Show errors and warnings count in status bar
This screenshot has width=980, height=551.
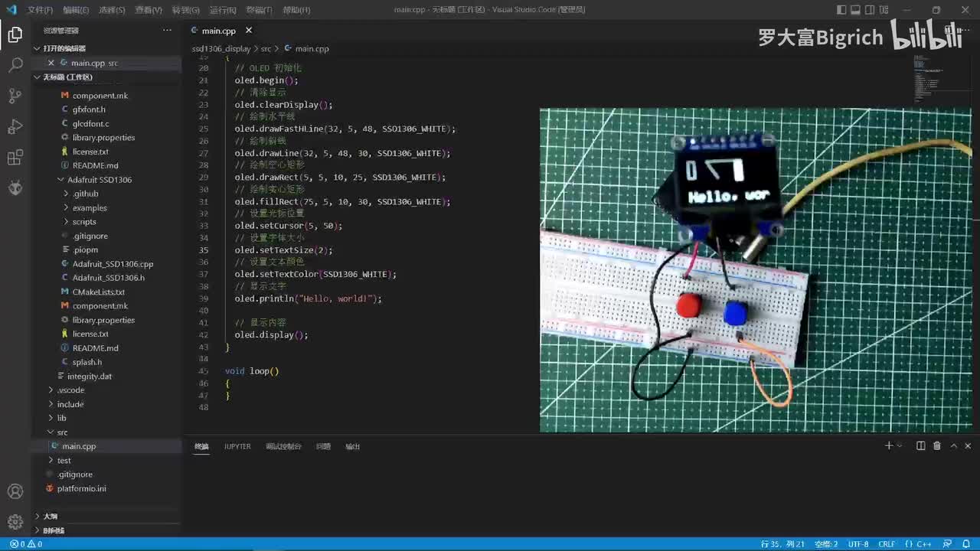click(x=26, y=544)
